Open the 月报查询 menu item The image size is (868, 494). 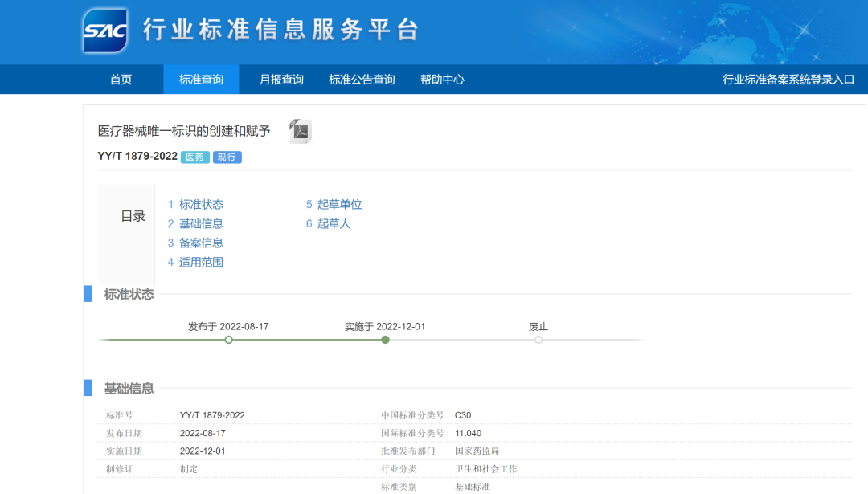click(x=281, y=80)
